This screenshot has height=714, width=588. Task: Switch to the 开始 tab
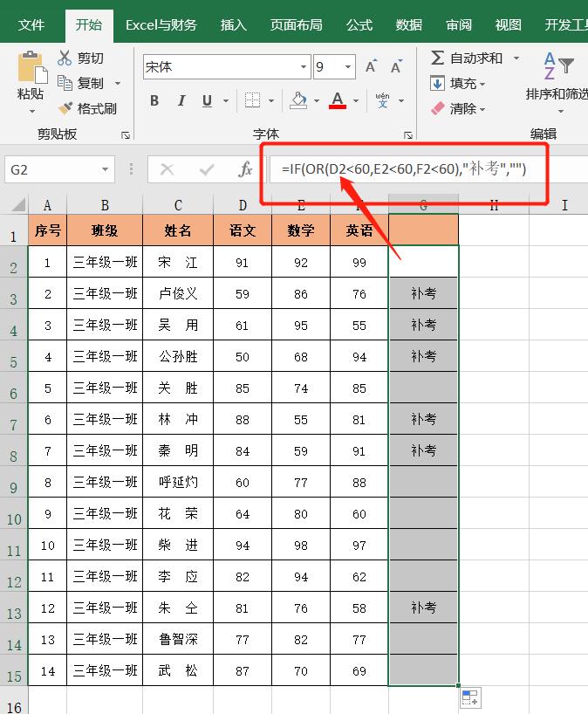click(x=89, y=24)
